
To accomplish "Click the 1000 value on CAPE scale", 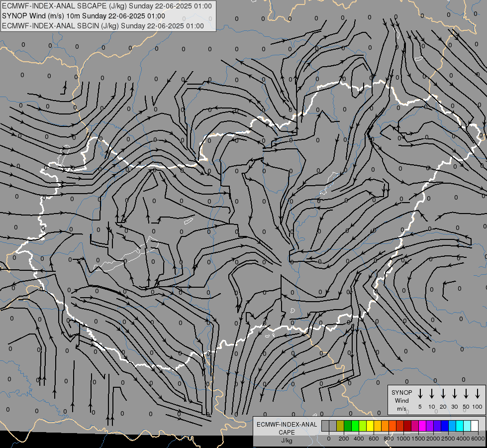I will [x=403, y=439].
